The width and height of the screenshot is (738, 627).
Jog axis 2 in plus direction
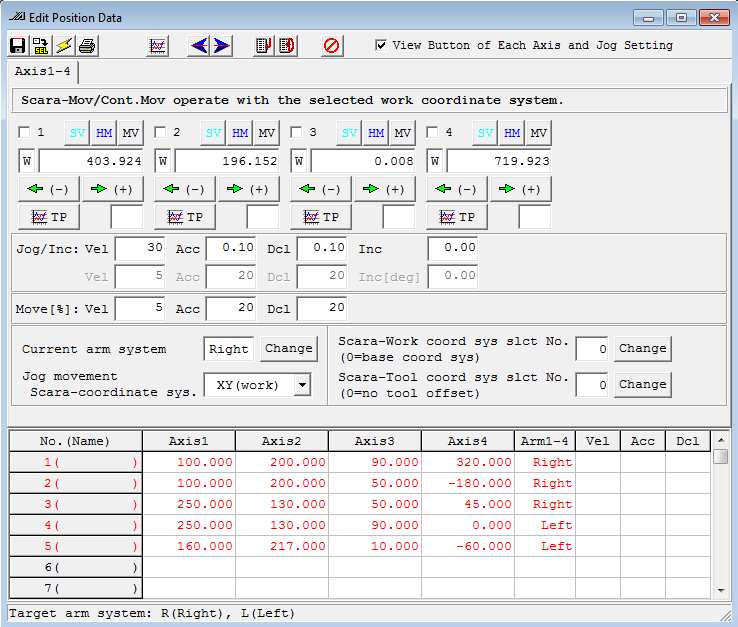249,189
